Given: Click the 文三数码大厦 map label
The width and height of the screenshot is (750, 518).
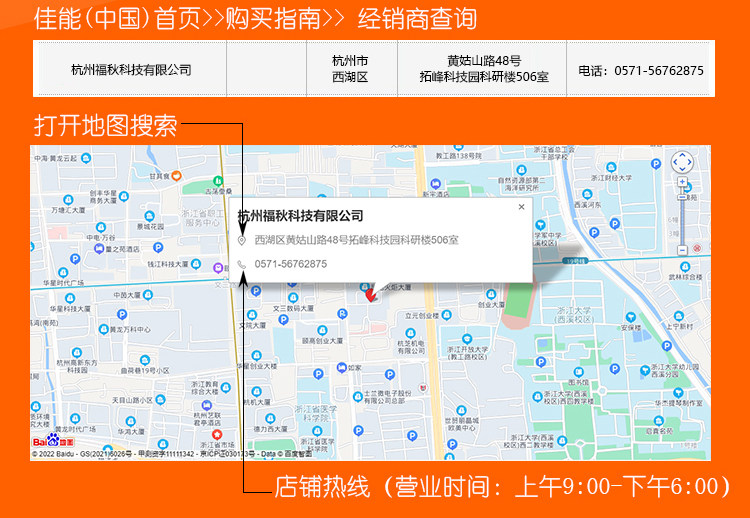Looking at the screenshot, I should point(293,309).
